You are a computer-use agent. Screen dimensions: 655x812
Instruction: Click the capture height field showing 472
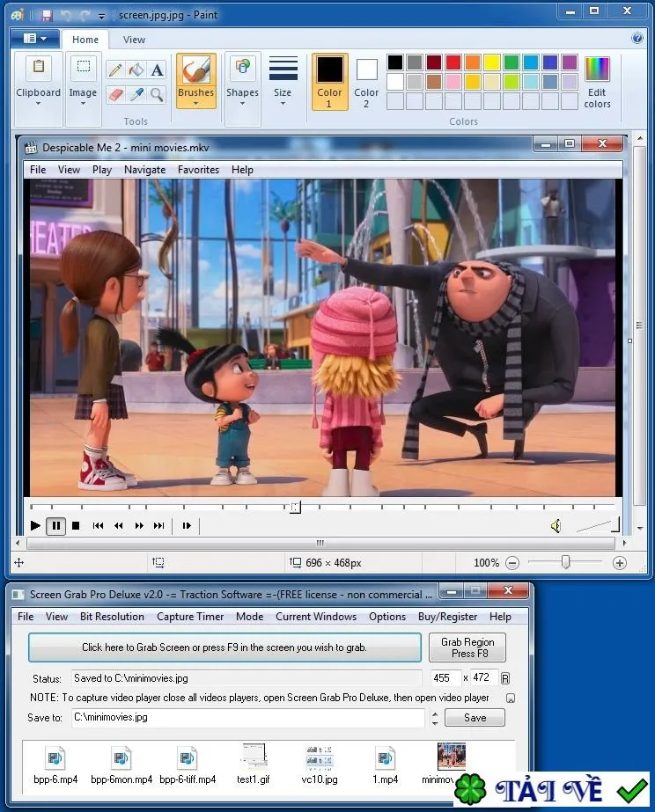coord(485,678)
